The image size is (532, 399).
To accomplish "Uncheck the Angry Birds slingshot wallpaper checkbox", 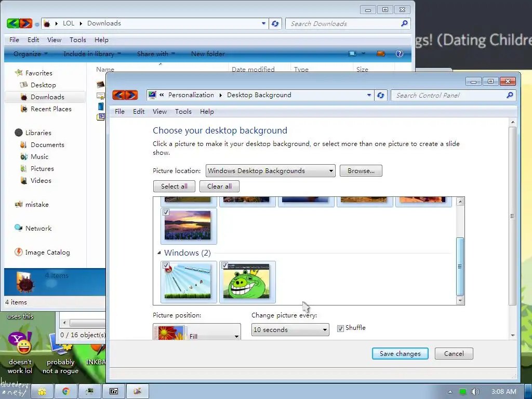I will tap(166, 265).
